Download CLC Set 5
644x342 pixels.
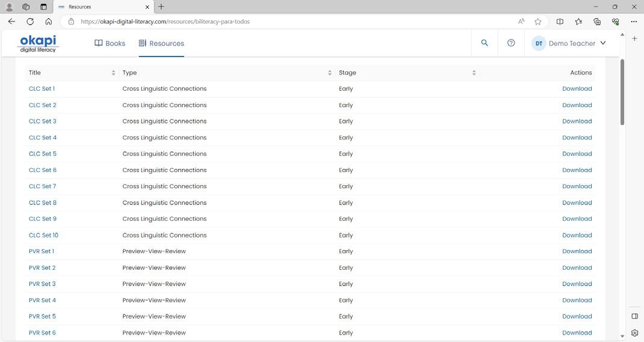[577, 154]
